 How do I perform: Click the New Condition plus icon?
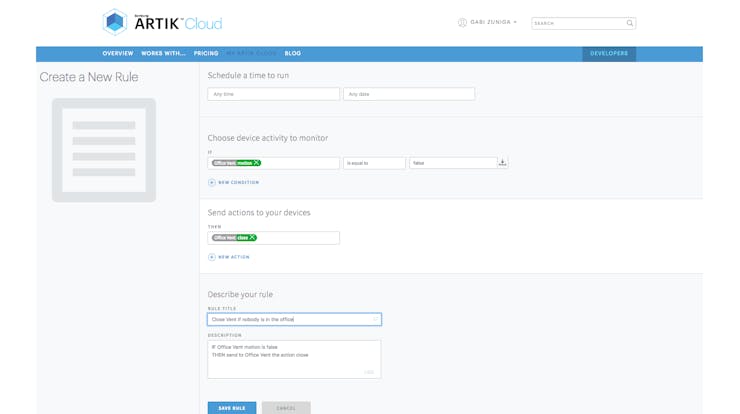coord(211,182)
